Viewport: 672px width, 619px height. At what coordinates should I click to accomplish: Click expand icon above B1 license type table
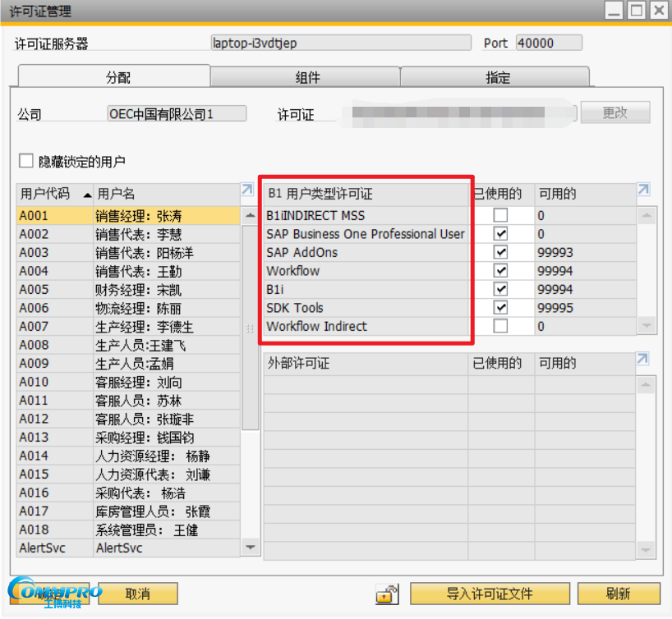click(643, 190)
